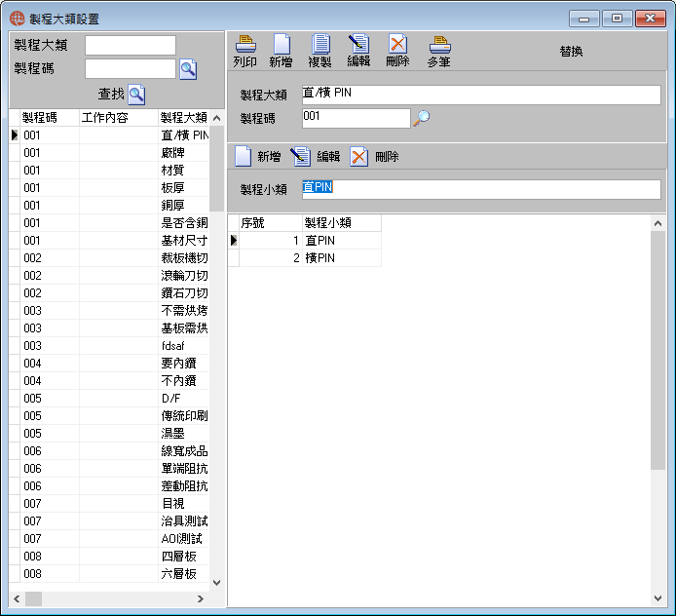Click right grid scroll-up arrow
This screenshot has height=616, width=676.
657,223
